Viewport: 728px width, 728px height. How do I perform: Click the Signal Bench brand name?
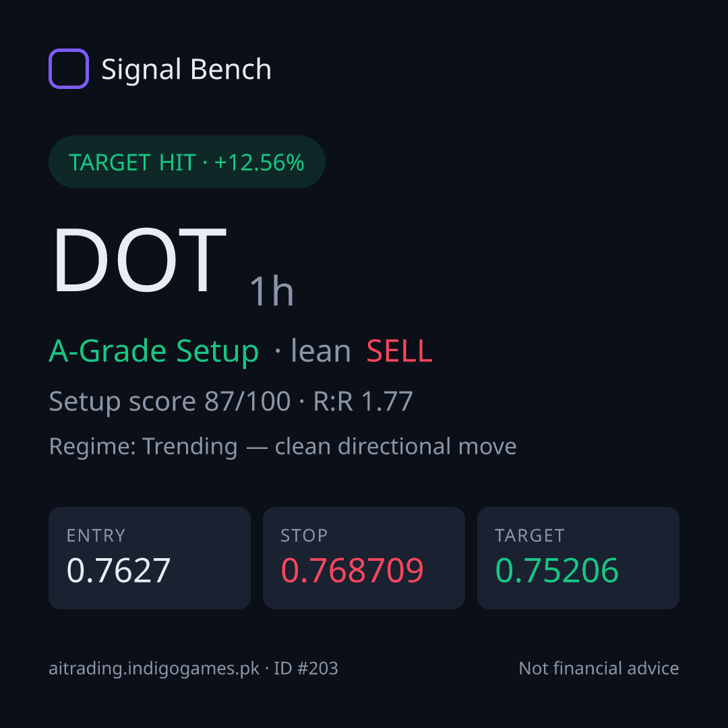[186, 69]
